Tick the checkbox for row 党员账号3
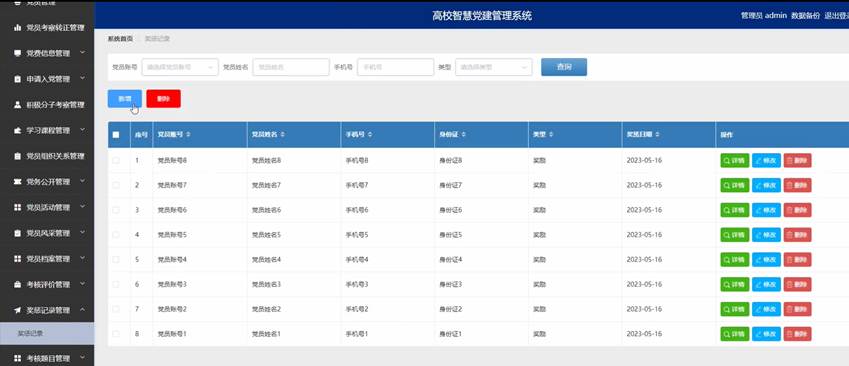This screenshot has height=366, width=849. pyautogui.click(x=116, y=284)
